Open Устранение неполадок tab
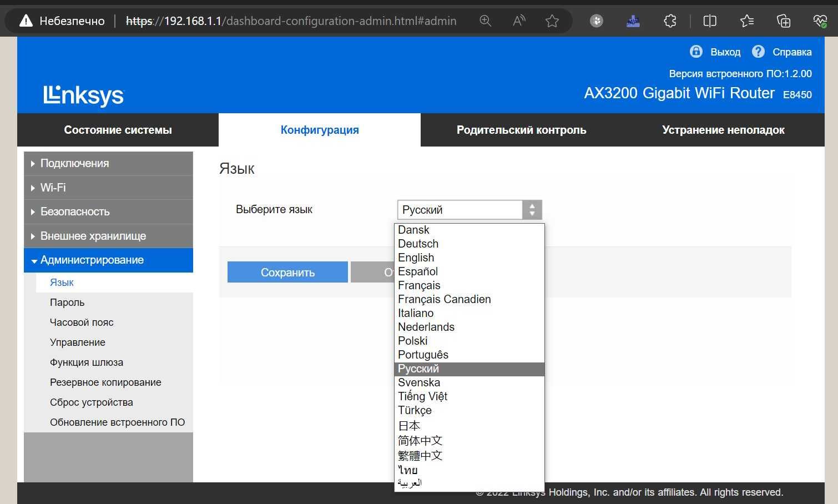 723,130
